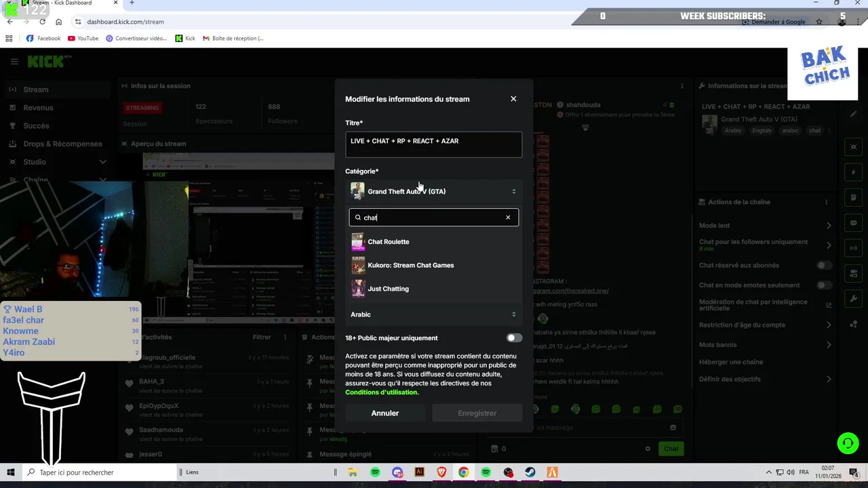Click the browser home button
This screenshot has height=488, width=868.
pos(59,22)
